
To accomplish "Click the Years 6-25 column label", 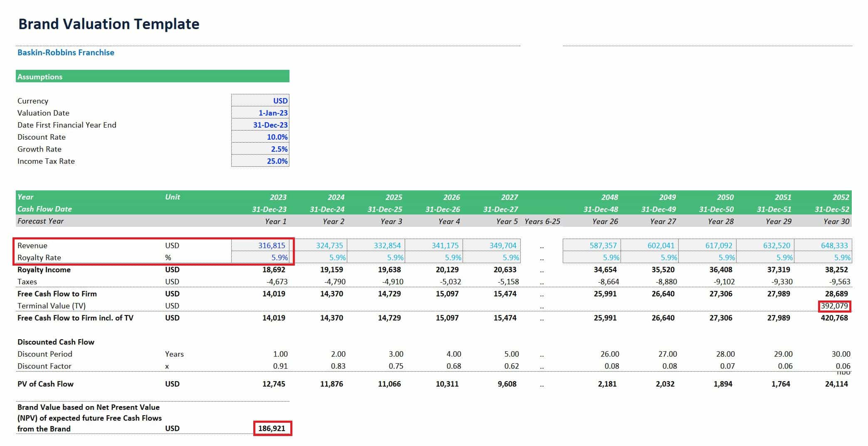I will tap(542, 221).
